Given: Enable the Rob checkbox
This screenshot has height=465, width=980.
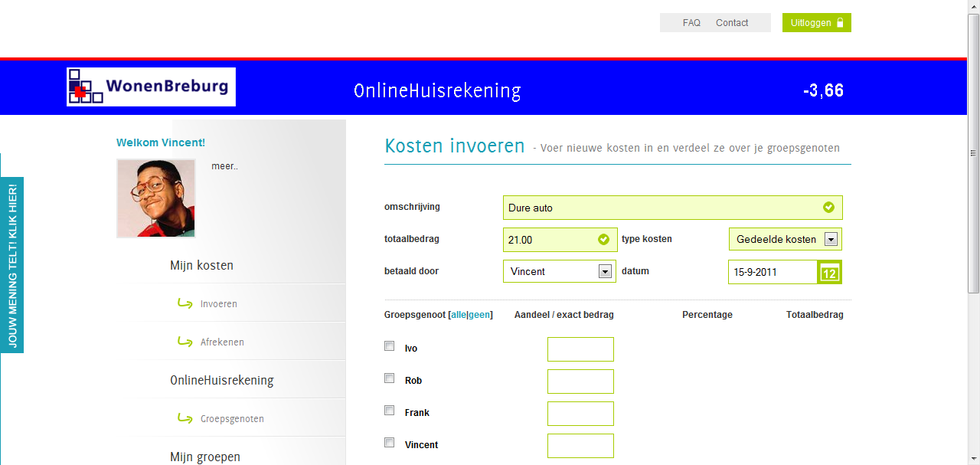Looking at the screenshot, I should tap(389, 378).
